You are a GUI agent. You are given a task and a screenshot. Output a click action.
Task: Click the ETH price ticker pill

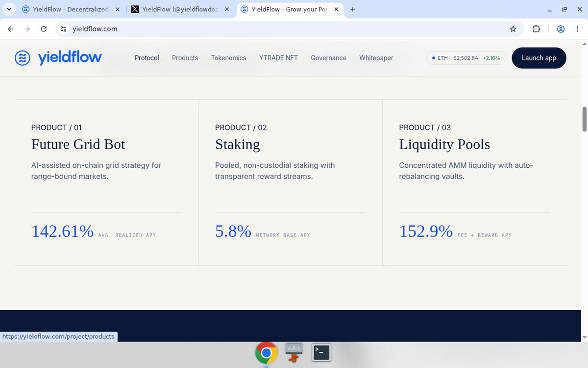[x=466, y=58]
